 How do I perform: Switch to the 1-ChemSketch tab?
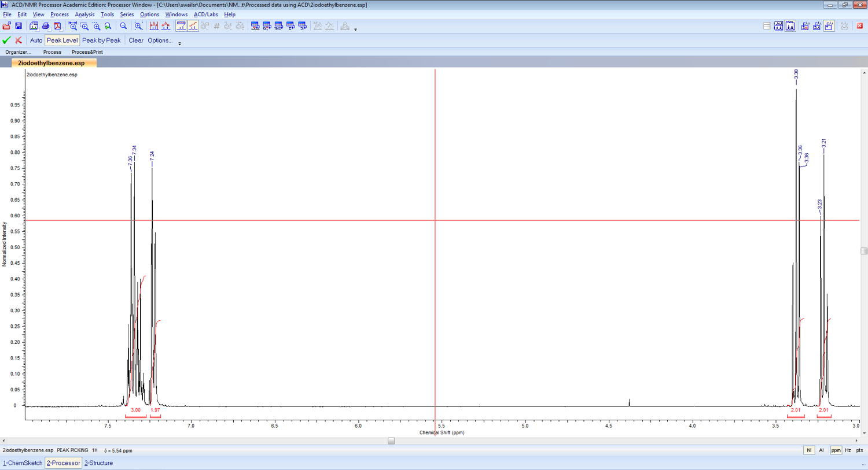click(x=23, y=463)
